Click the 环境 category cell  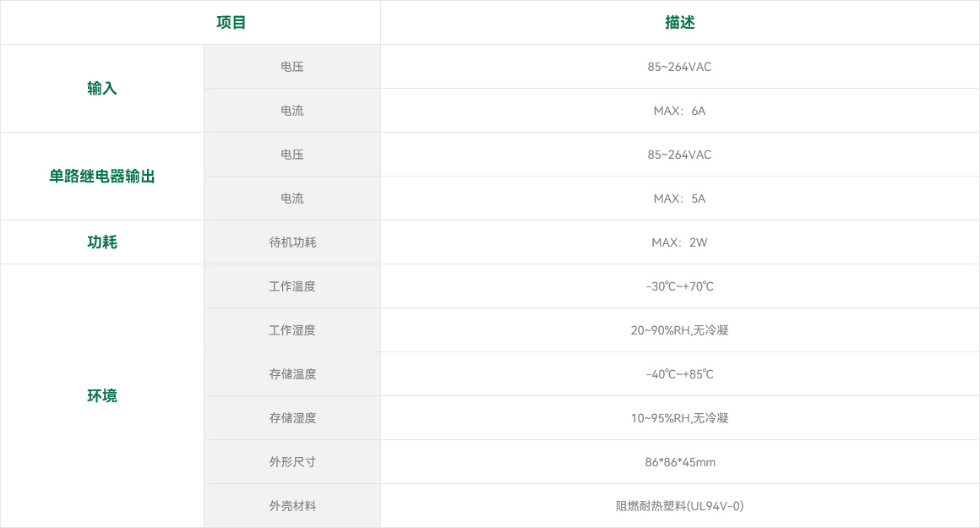tap(102, 396)
